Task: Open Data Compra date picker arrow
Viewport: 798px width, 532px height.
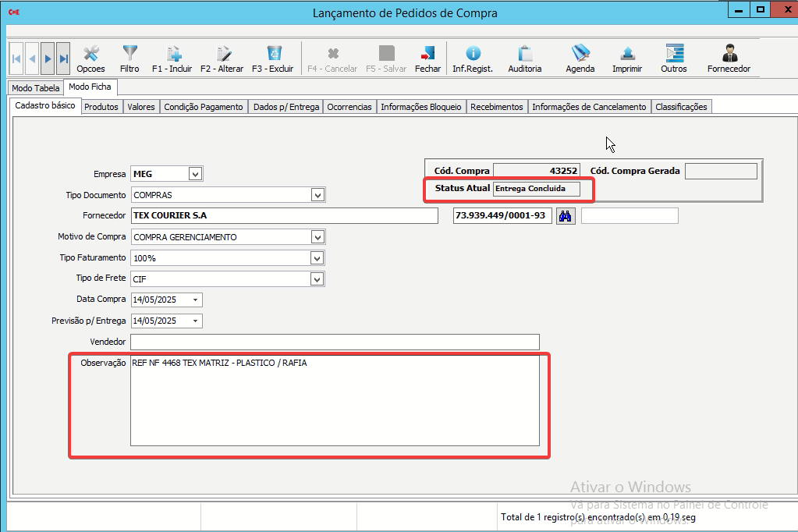Action: tap(195, 300)
